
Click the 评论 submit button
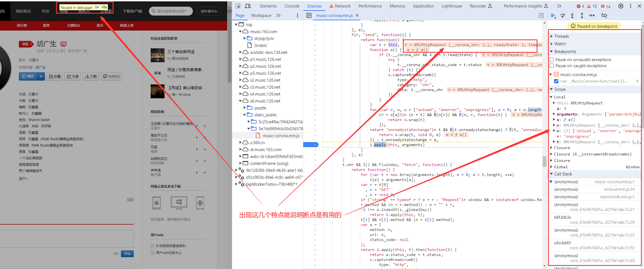[127, 254]
